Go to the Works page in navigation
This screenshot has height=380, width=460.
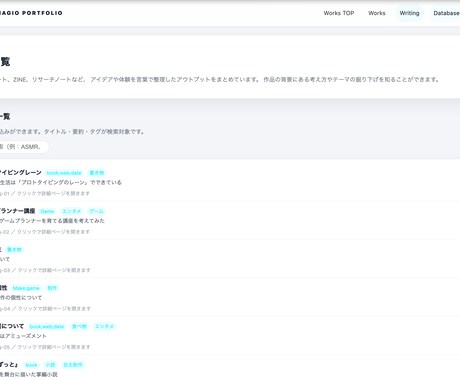pyautogui.click(x=377, y=13)
